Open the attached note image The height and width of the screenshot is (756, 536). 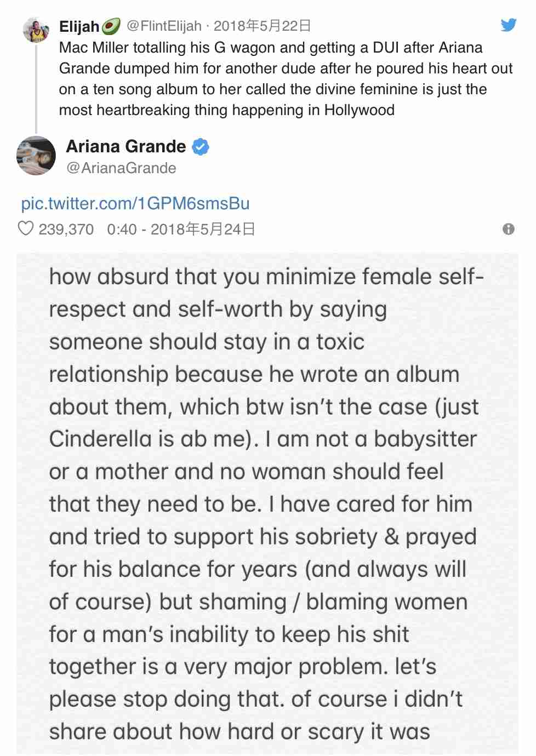267,504
